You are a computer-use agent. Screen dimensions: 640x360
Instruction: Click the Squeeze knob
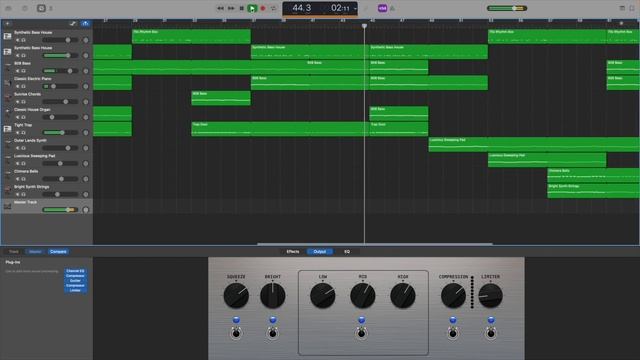pos(236,296)
